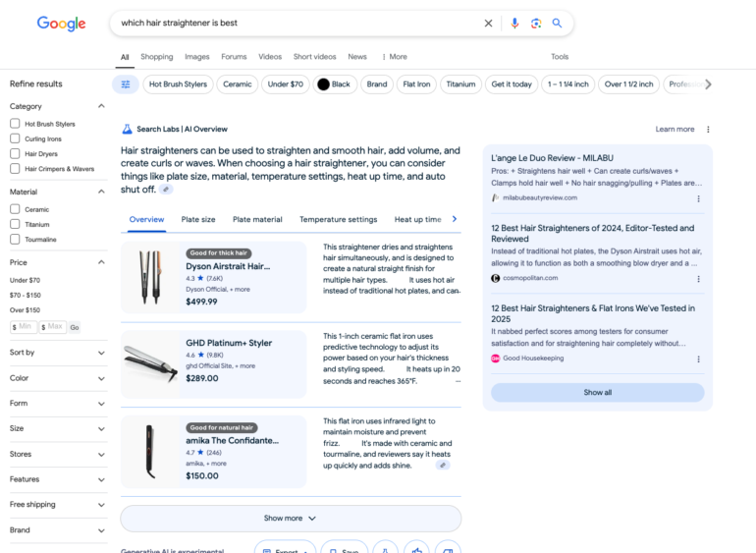Open the Short videos tab
The height and width of the screenshot is (553, 756).
(x=314, y=56)
